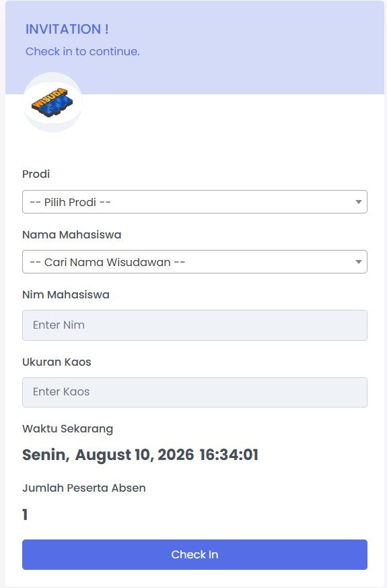Focus the Enter Kaos input field
The width and height of the screenshot is (387, 588).
[195, 392]
